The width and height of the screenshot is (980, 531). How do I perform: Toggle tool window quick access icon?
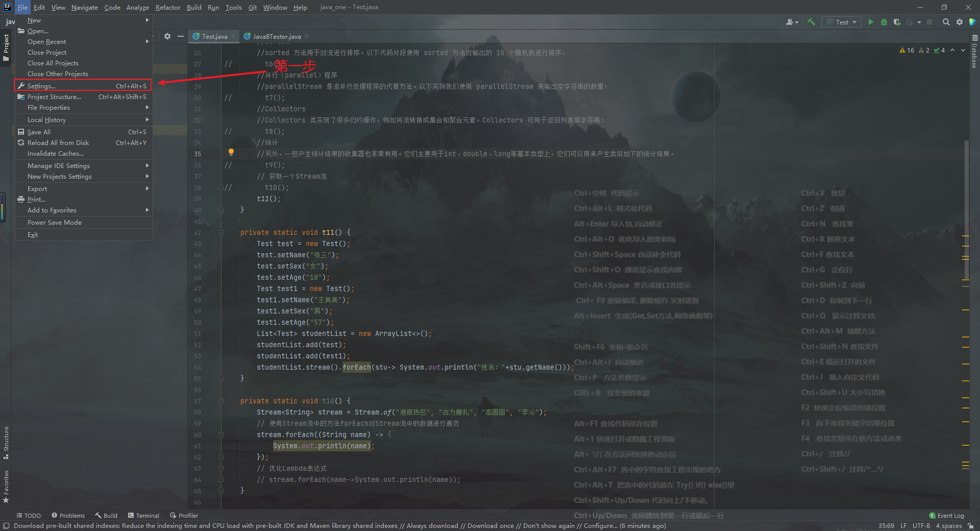(x=6, y=526)
